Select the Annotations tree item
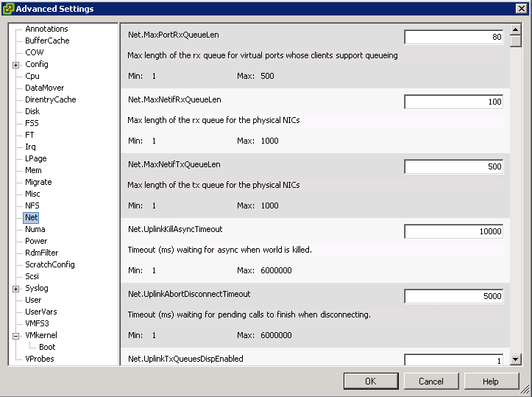Viewport: 532px width, 397px height. tap(46, 29)
